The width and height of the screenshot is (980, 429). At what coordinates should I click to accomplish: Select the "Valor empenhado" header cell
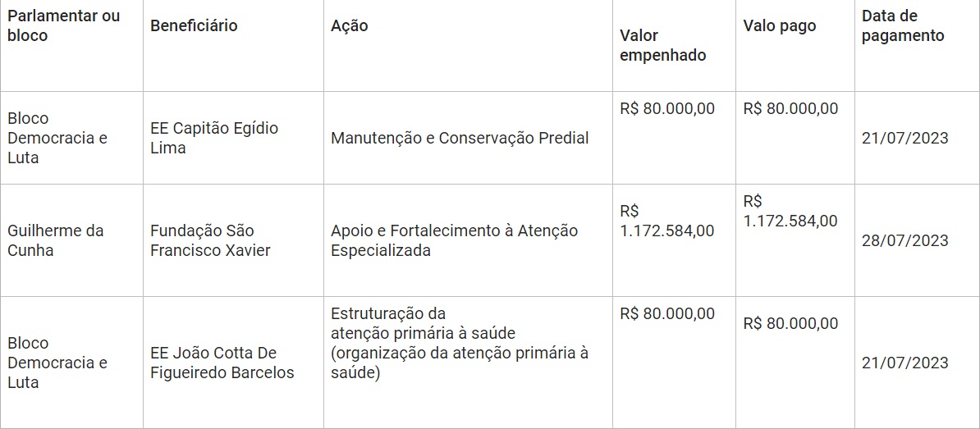pyautogui.click(x=662, y=45)
